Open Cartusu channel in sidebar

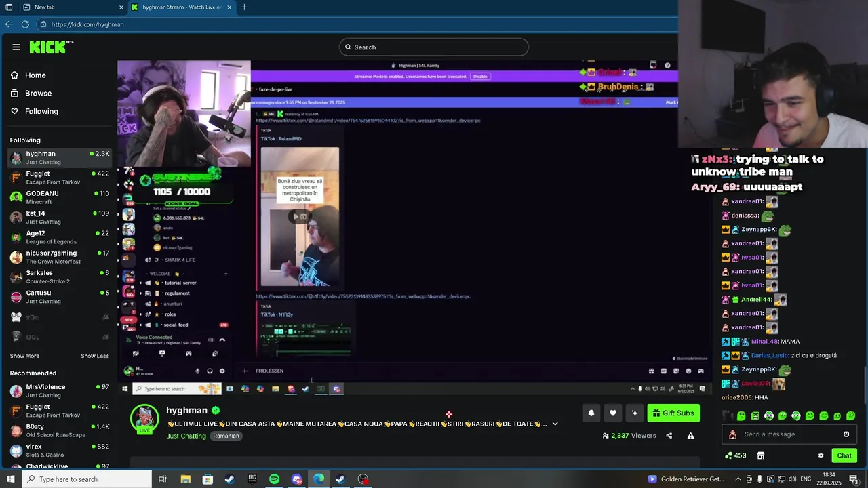point(60,296)
